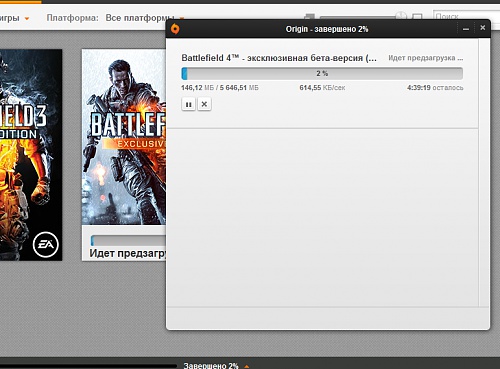
Task: Click the download window title bar
Action: [327, 29]
